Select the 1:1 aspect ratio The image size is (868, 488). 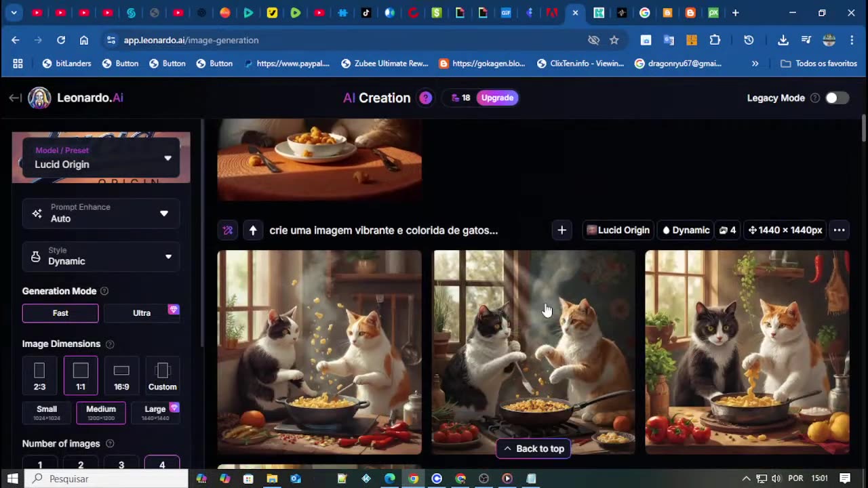pyautogui.click(x=81, y=375)
